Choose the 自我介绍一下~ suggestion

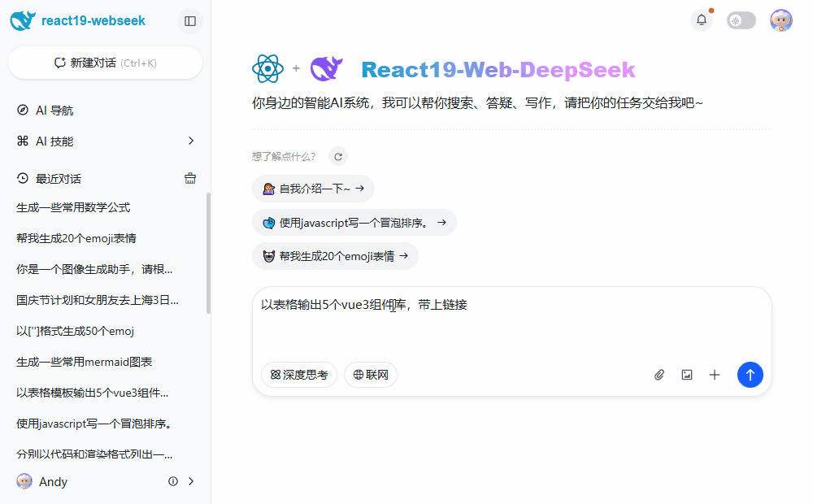tap(313, 189)
